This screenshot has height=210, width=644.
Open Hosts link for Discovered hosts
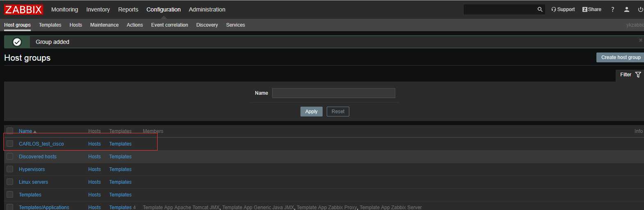click(94, 157)
